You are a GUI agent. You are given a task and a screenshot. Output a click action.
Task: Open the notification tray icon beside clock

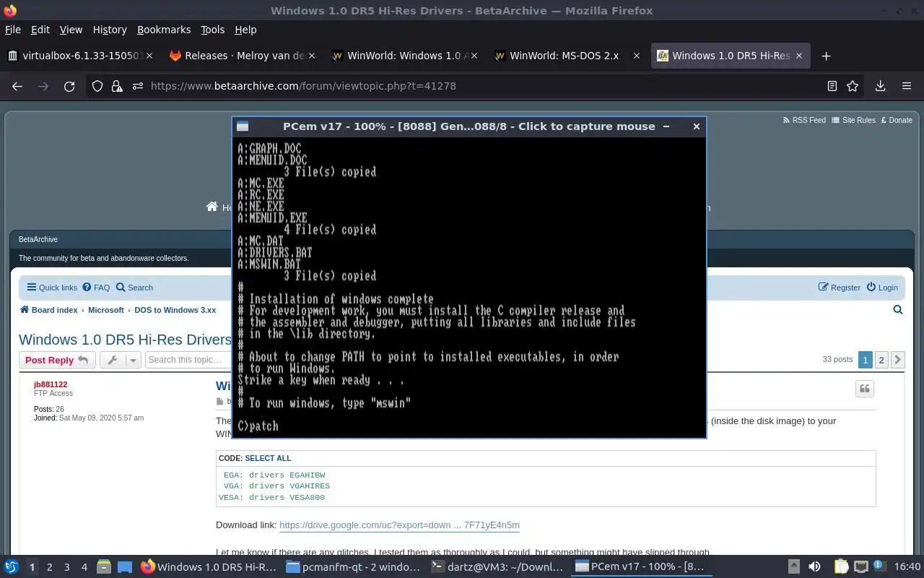point(881,567)
